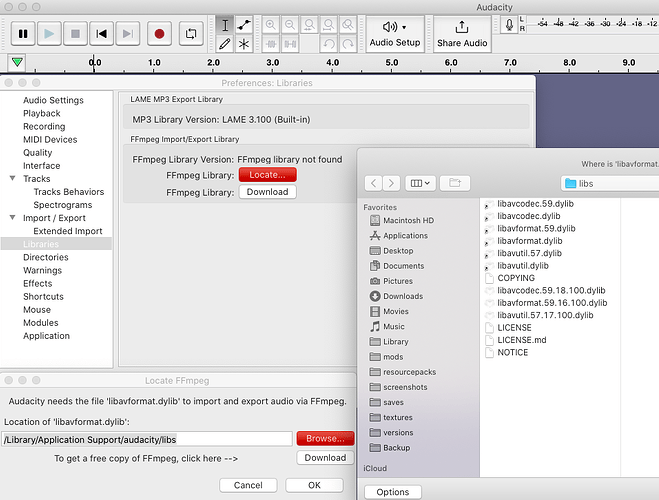Select Warnings preferences category

pos(42,270)
